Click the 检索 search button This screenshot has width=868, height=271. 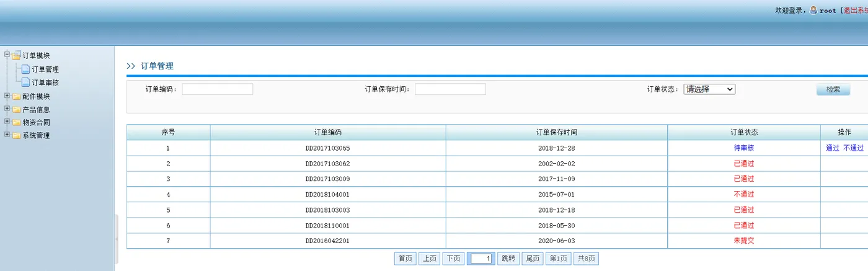click(x=833, y=89)
